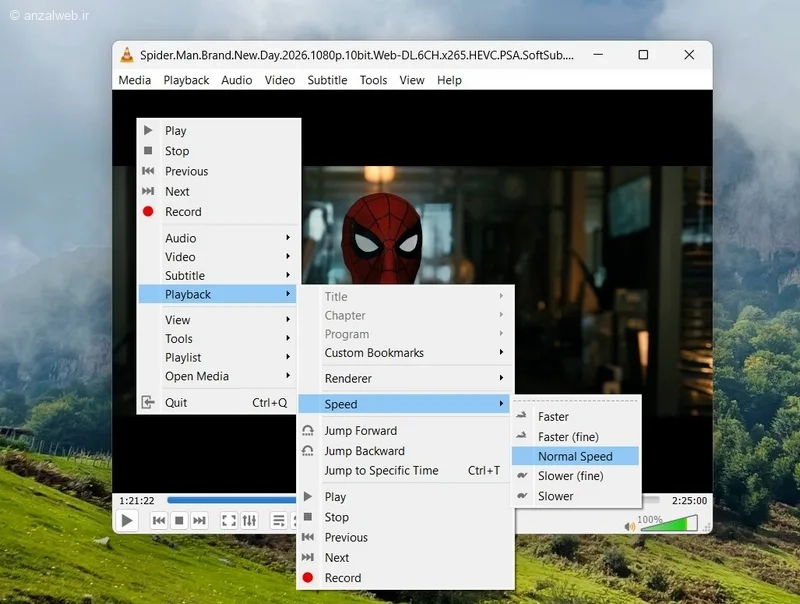Open the Audio menu in menu bar
The width and height of the screenshot is (800, 604).
237,80
